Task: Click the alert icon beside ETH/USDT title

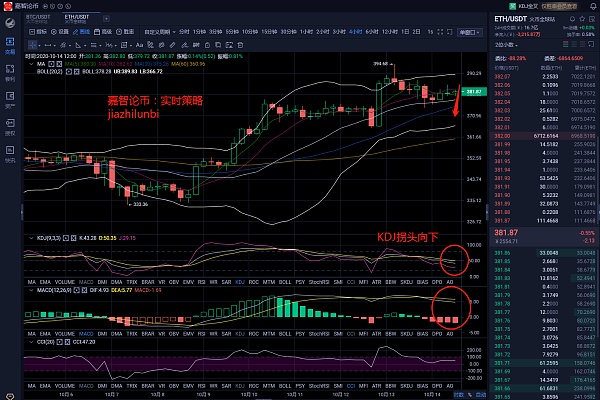Action: point(572,19)
